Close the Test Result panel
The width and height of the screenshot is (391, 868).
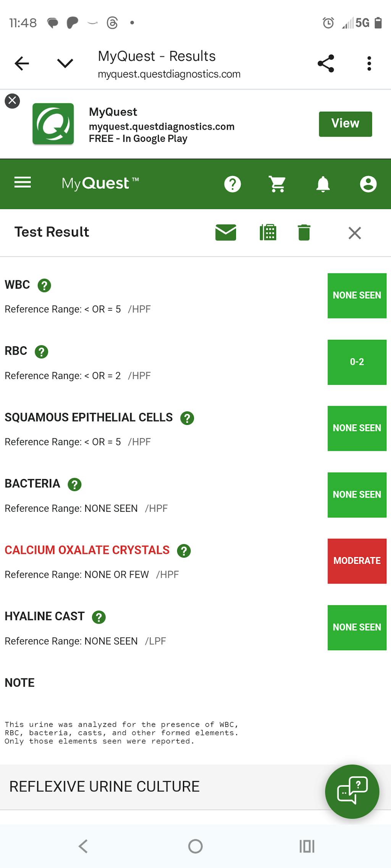355,233
